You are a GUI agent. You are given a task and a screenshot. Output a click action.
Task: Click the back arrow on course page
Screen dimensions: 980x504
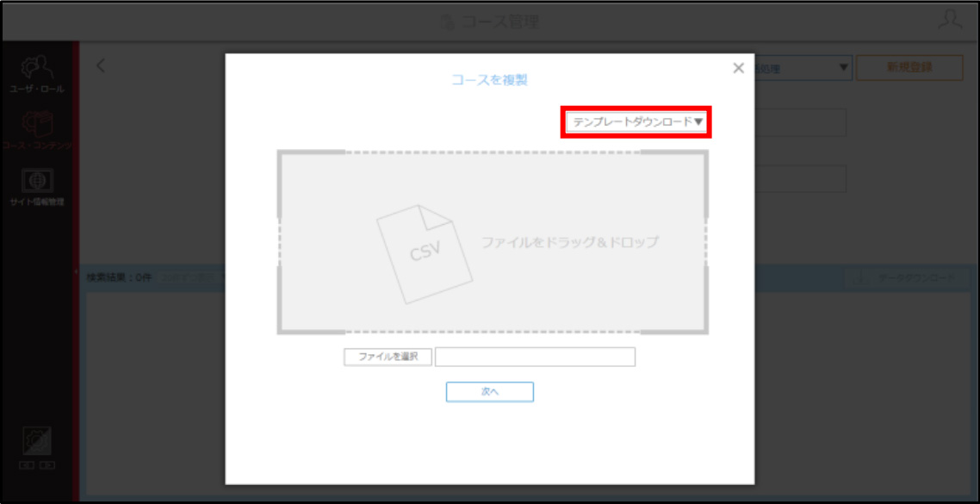pyautogui.click(x=101, y=65)
